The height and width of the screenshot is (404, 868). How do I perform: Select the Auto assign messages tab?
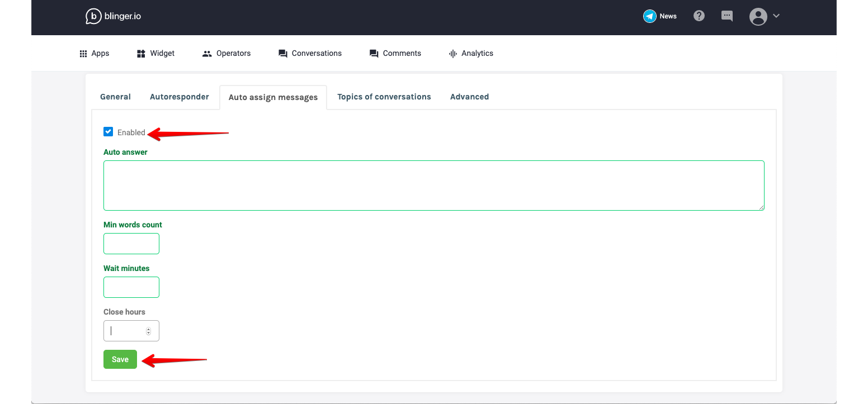(x=273, y=97)
